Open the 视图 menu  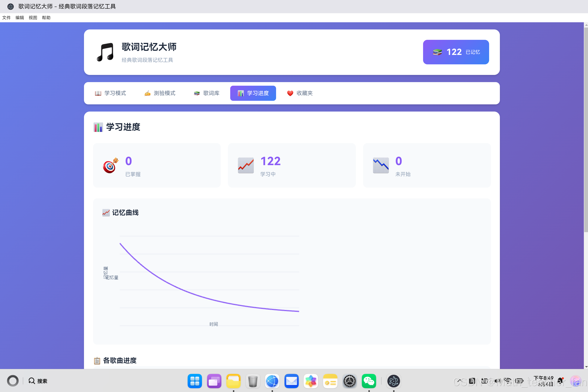(33, 18)
